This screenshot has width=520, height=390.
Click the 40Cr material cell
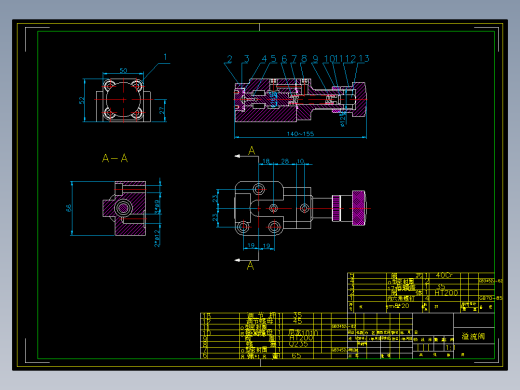[x=444, y=275]
